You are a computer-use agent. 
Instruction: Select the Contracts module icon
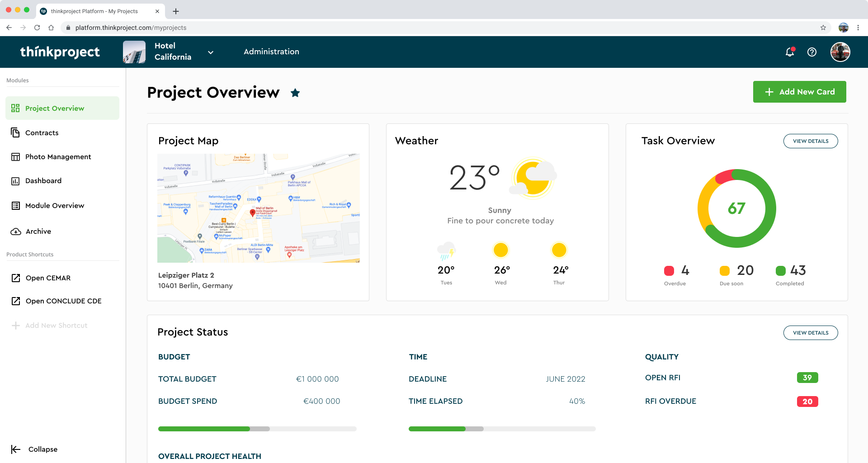click(15, 132)
